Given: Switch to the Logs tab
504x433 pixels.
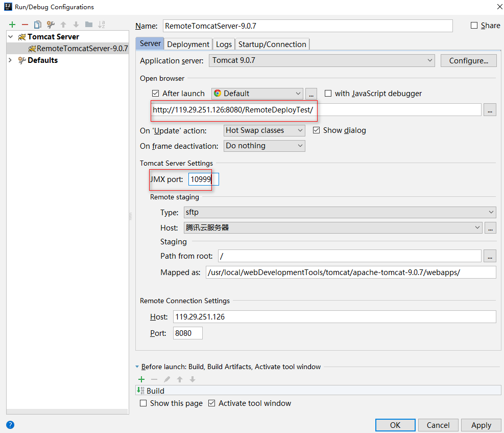Looking at the screenshot, I should click(224, 44).
